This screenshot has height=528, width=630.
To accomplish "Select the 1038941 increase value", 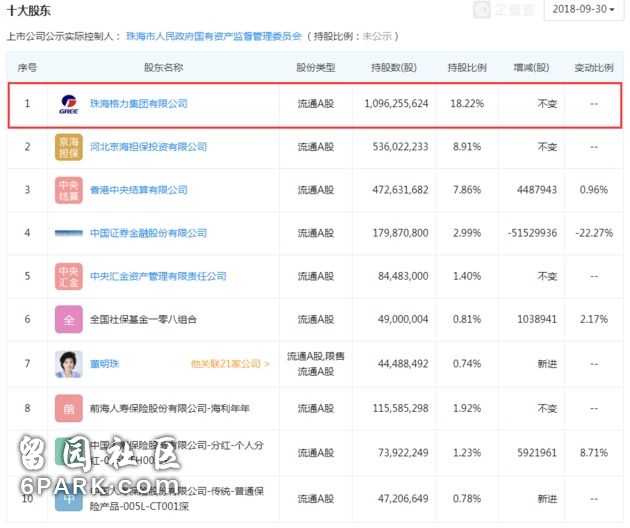I will coord(537,319).
